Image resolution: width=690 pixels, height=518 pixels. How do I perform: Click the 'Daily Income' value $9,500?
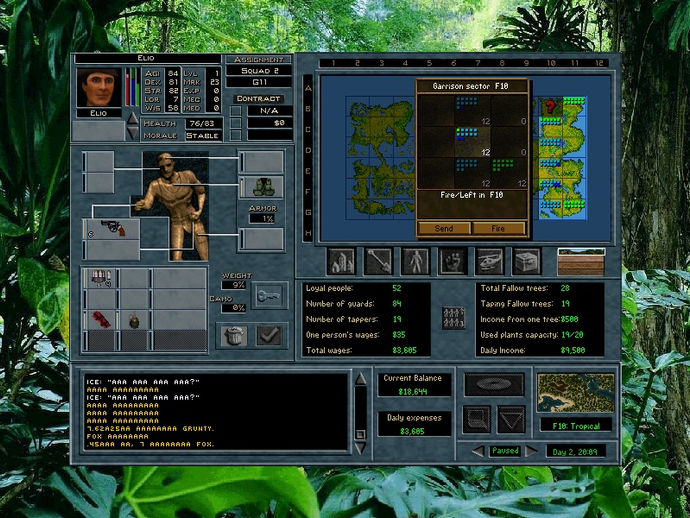click(573, 350)
